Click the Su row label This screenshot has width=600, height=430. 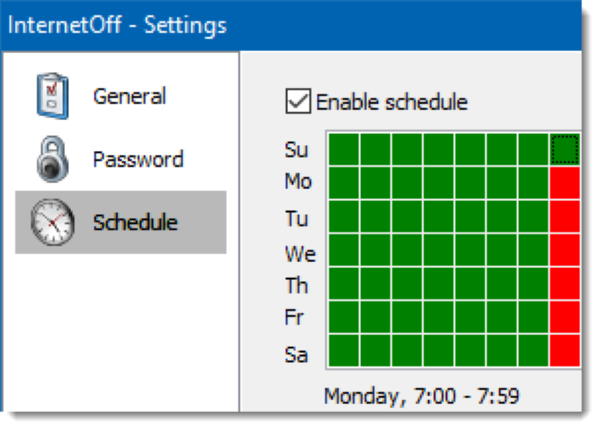point(297,151)
